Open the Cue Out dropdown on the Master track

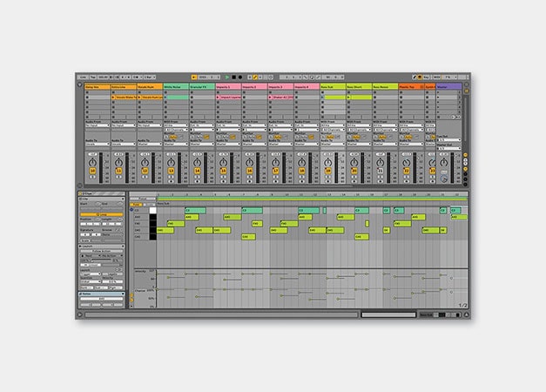tap(448, 140)
